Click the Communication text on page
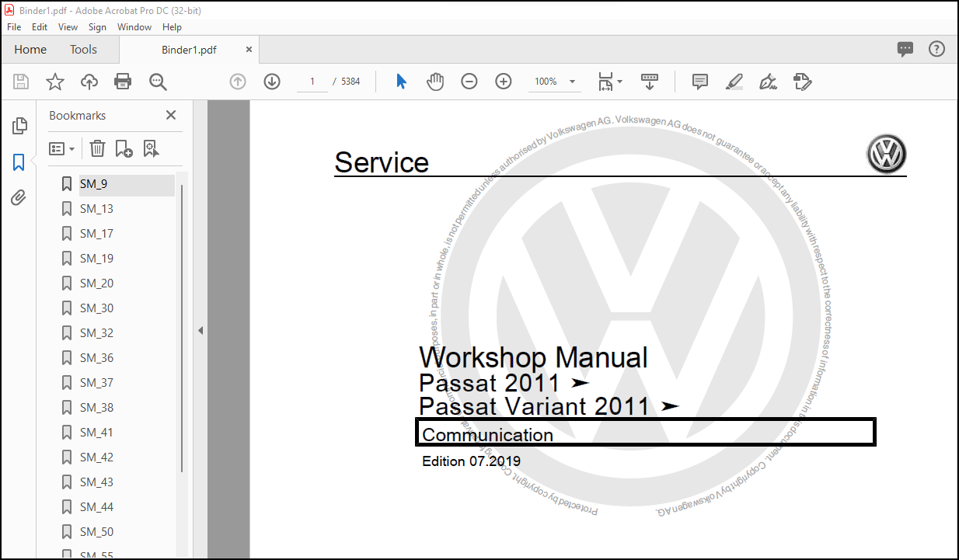The height and width of the screenshot is (560, 959). [x=488, y=435]
